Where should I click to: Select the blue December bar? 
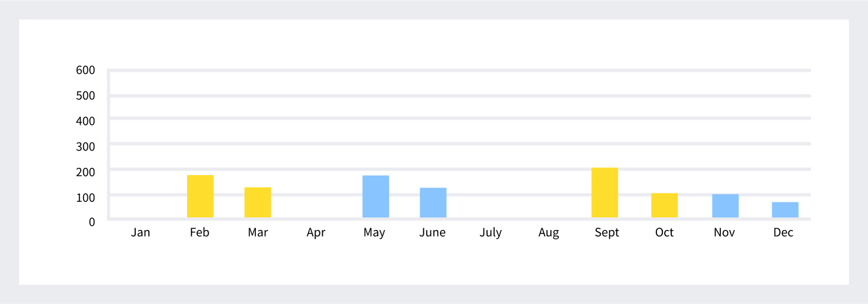click(785, 210)
